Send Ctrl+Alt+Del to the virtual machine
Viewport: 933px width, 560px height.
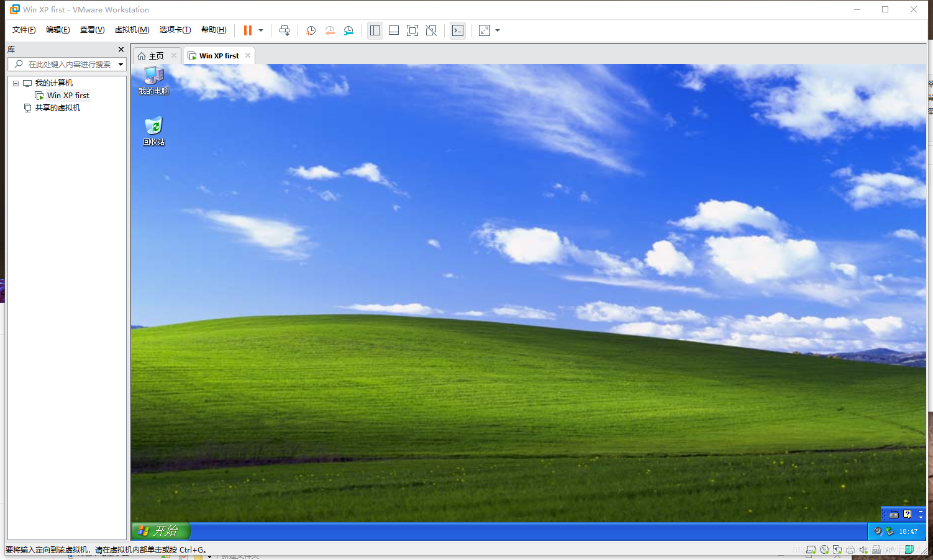(284, 30)
